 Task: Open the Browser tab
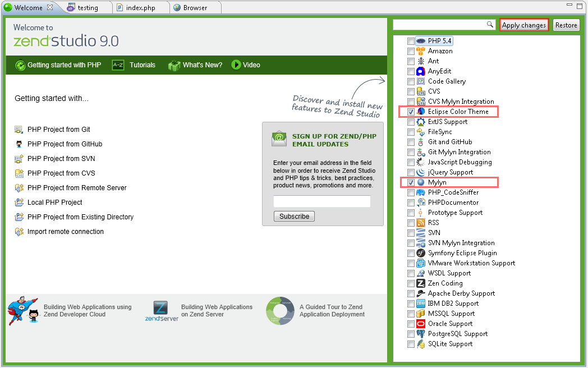tap(195, 8)
